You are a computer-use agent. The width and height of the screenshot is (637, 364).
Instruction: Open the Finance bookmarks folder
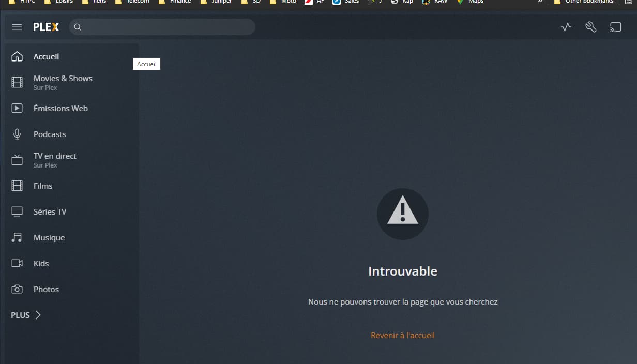175,2
